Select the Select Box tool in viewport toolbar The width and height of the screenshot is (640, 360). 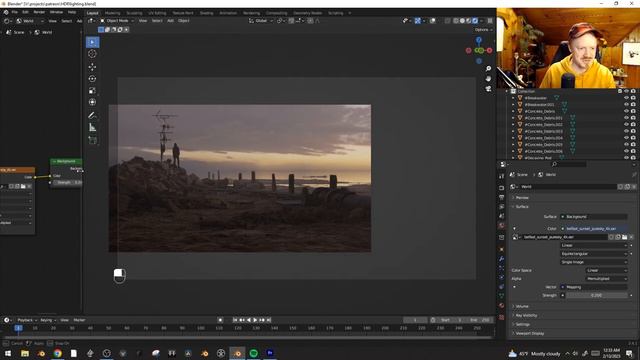click(93, 42)
